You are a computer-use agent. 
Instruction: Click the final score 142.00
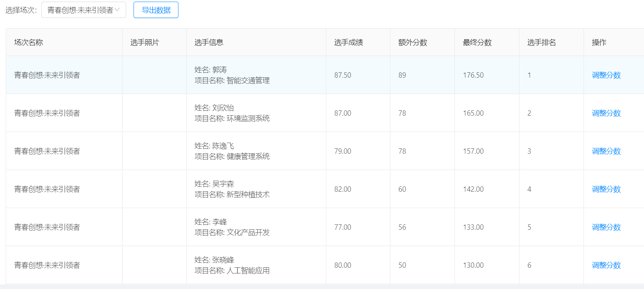(473, 189)
